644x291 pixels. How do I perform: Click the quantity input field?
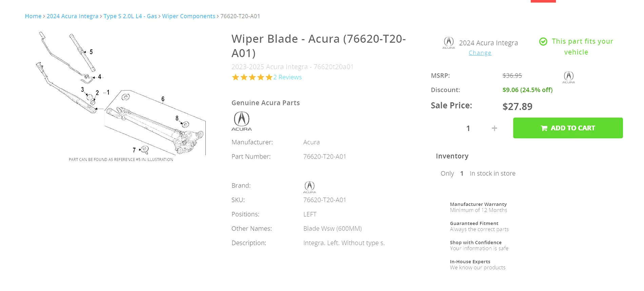point(468,128)
